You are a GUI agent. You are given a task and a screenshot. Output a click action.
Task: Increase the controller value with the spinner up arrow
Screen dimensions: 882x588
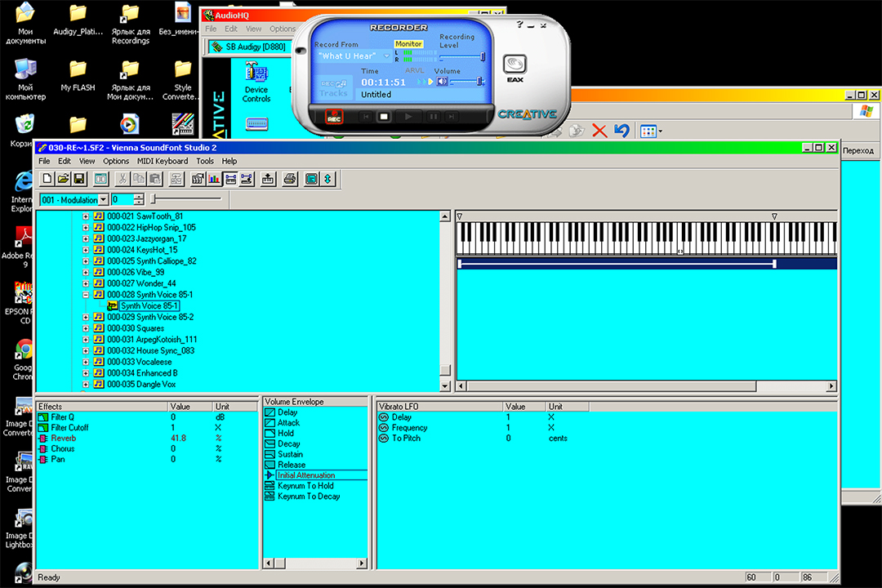tap(139, 197)
